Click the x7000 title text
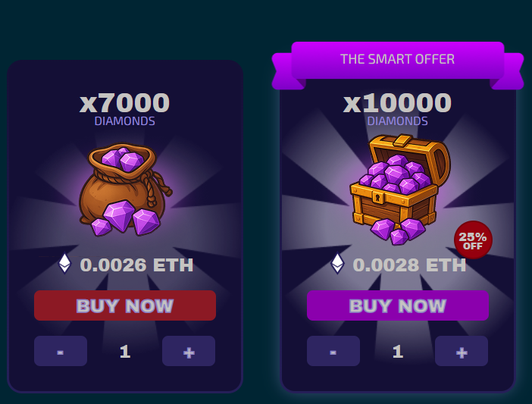The height and width of the screenshot is (404, 532). [x=124, y=103]
